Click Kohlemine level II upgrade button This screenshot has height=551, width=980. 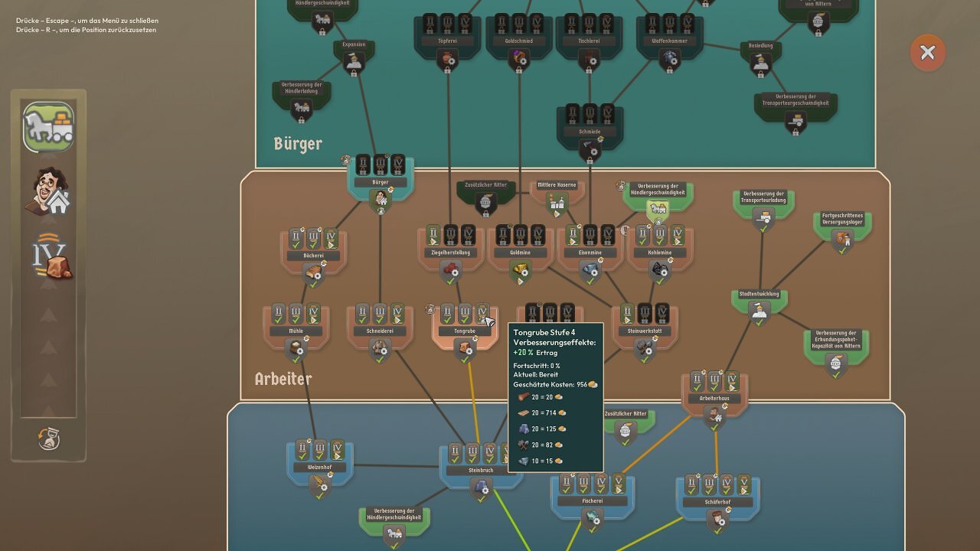642,235
